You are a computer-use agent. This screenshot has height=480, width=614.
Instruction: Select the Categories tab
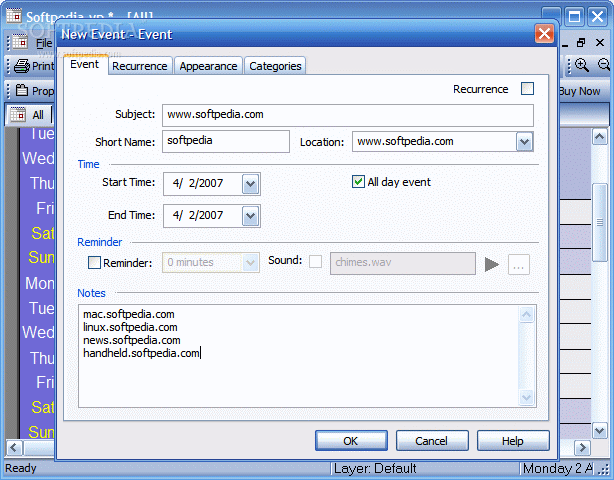(x=275, y=66)
